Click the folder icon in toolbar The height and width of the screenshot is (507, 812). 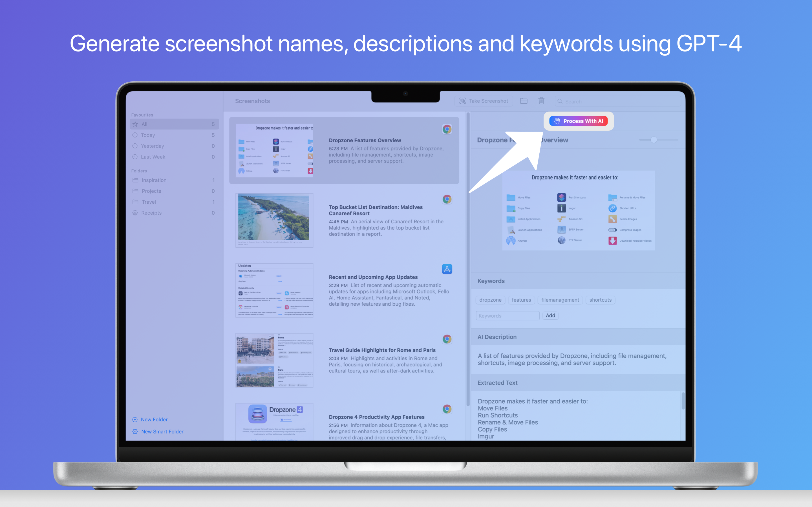coord(524,101)
